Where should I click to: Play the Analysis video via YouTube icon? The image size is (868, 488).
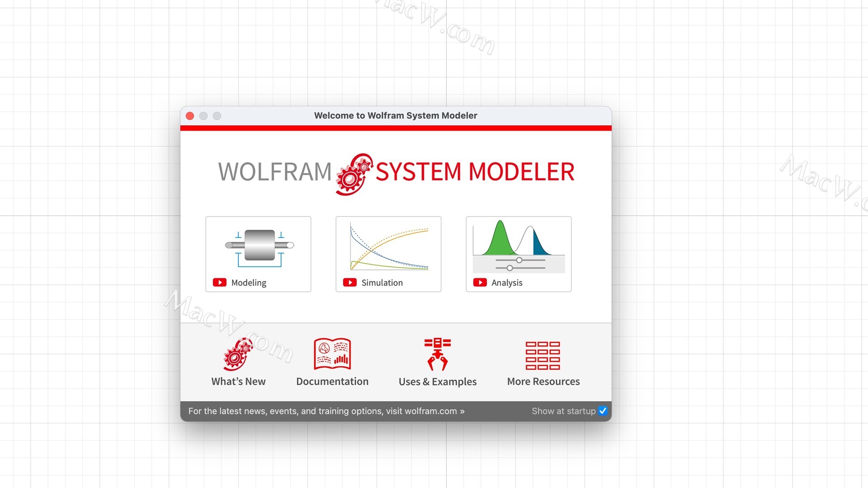(x=480, y=282)
